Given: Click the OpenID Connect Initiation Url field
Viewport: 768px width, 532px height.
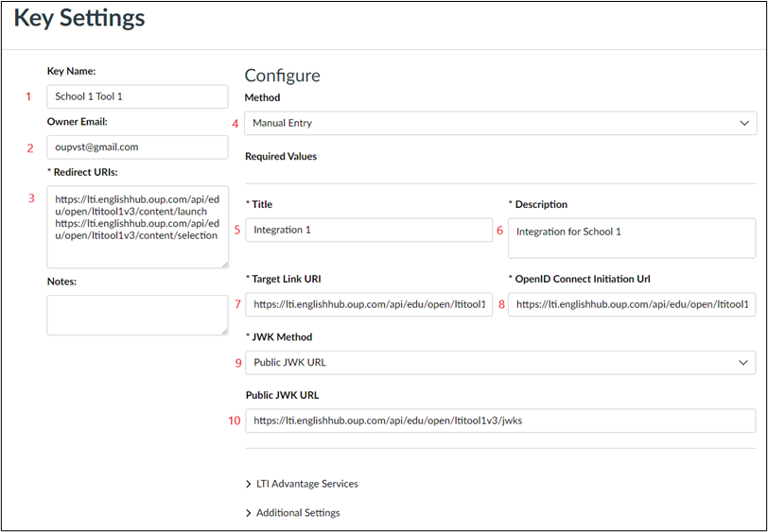Looking at the screenshot, I should point(632,304).
